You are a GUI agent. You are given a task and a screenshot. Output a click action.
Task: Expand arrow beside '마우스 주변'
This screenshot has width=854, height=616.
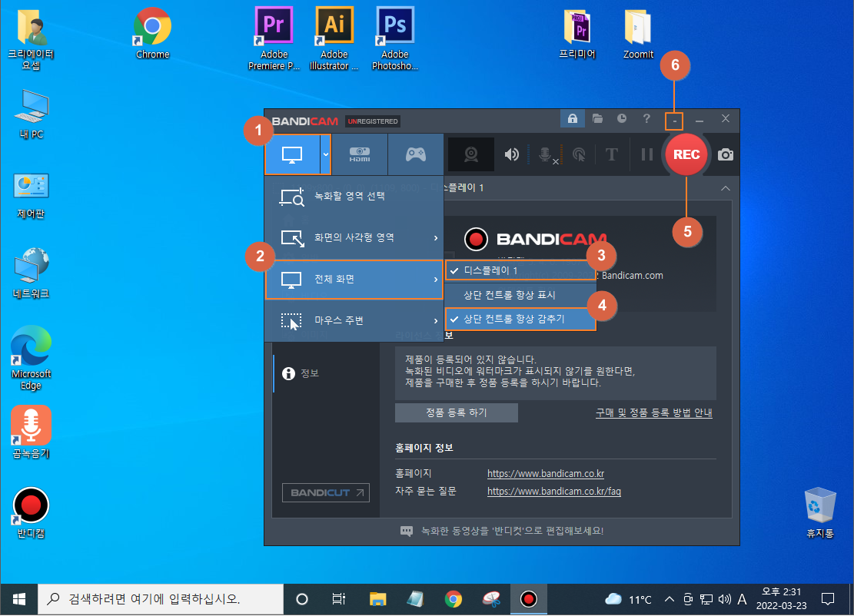click(436, 320)
